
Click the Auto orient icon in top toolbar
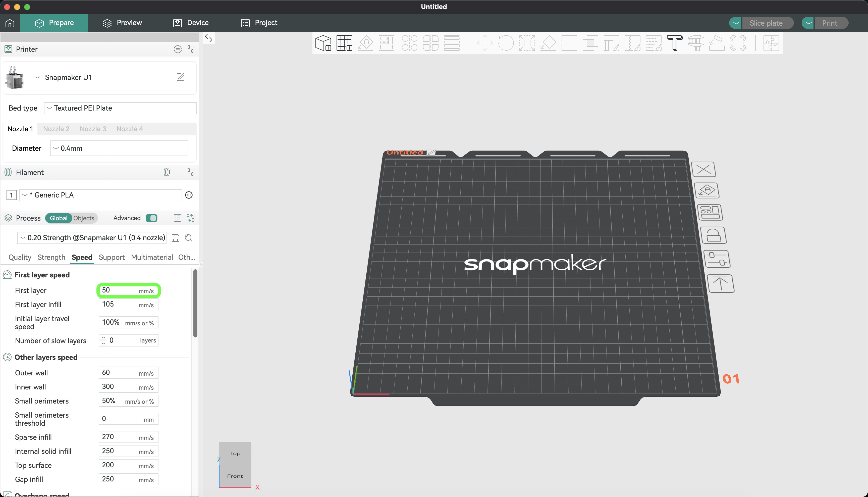coord(365,43)
